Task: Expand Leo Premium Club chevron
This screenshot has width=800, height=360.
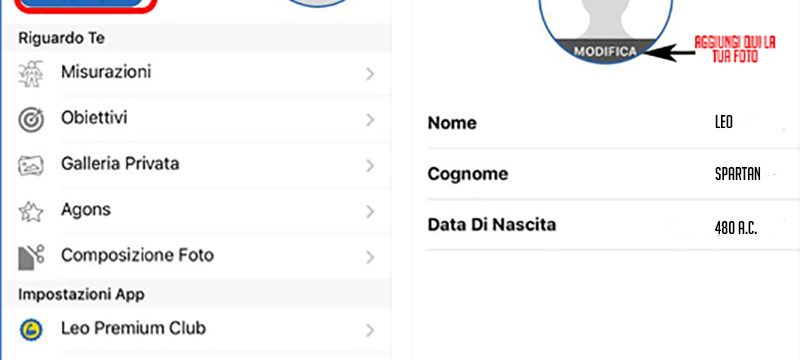Action: point(370,330)
